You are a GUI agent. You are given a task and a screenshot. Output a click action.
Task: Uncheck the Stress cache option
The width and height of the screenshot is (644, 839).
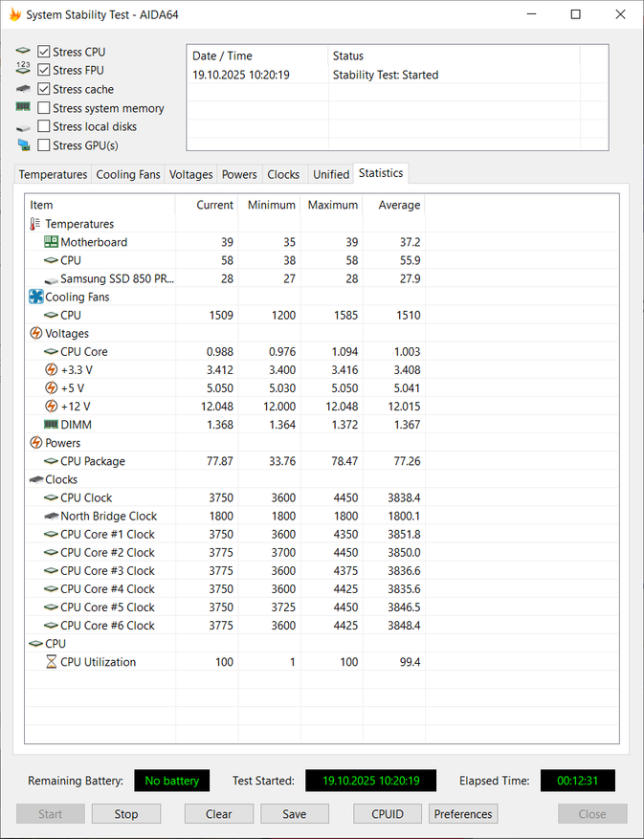pyautogui.click(x=44, y=89)
